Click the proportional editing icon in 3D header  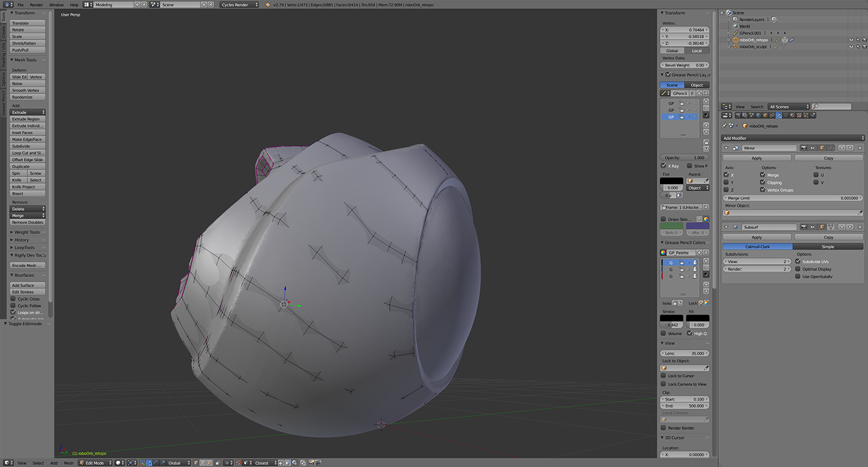point(228,462)
